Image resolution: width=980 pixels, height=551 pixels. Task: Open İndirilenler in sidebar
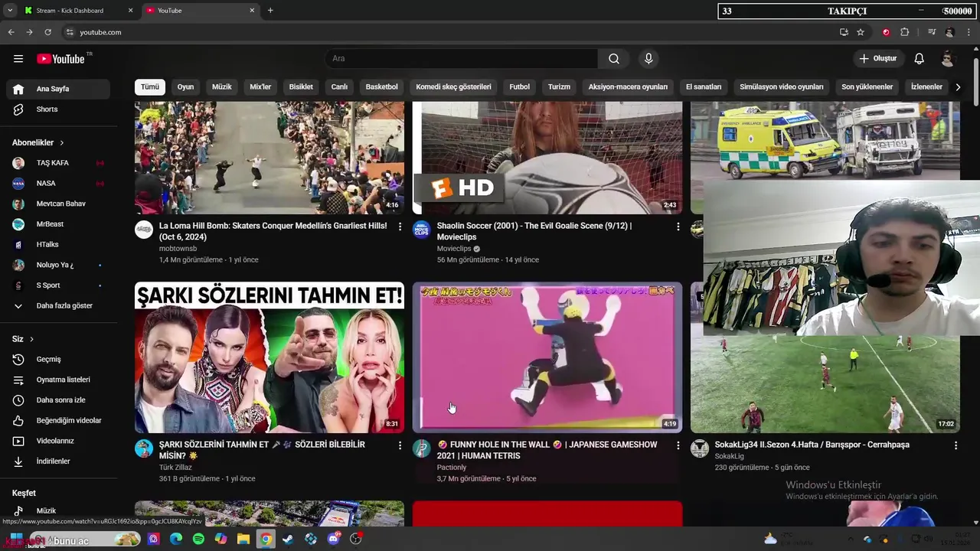pyautogui.click(x=59, y=461)
